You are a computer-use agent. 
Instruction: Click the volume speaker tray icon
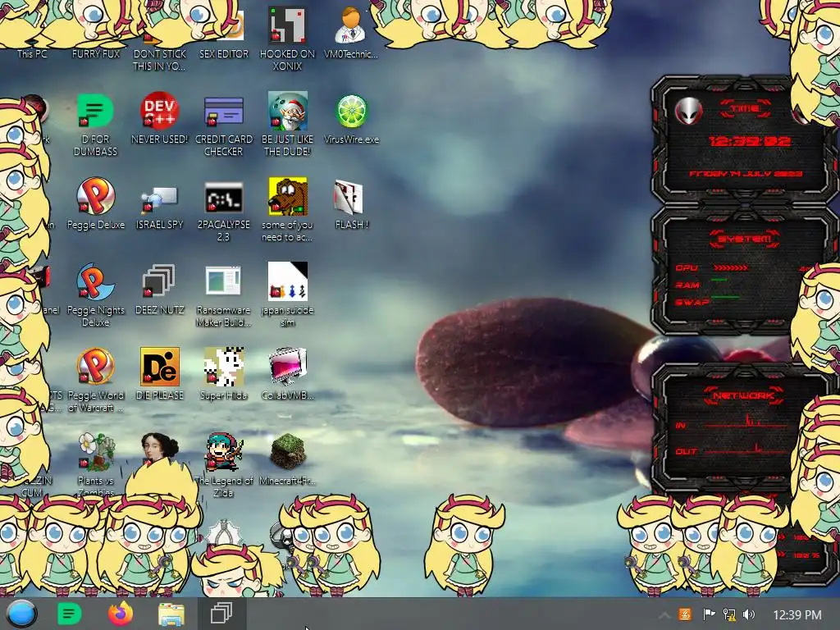click(x=749, y=614)
